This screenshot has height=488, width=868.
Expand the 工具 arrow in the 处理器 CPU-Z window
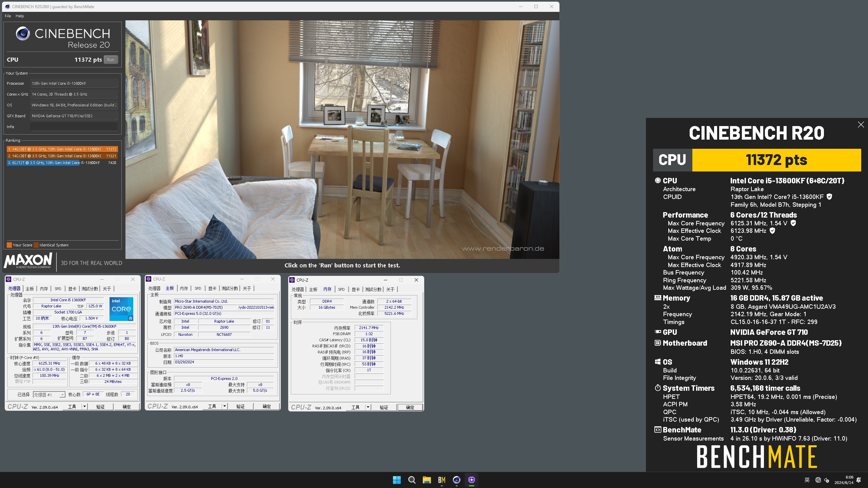(x=84, y=406)
